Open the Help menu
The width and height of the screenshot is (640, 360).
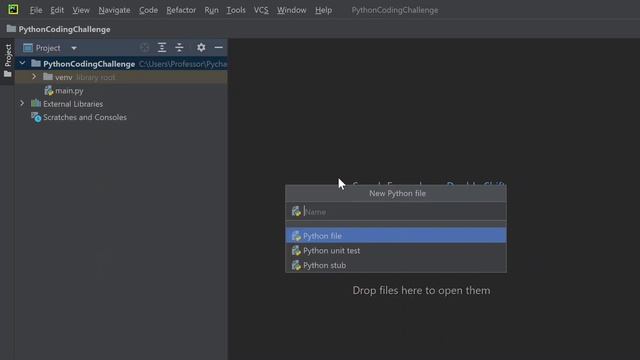(x=323, y=10)
